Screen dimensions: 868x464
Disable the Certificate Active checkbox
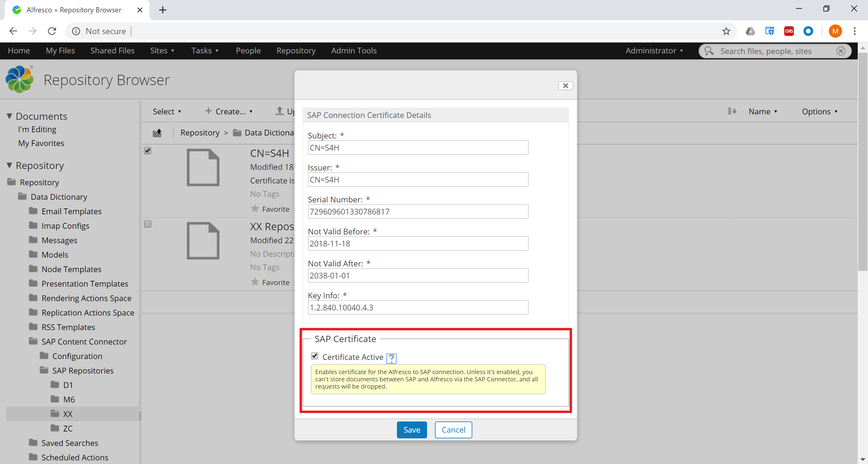coord(314,356)
